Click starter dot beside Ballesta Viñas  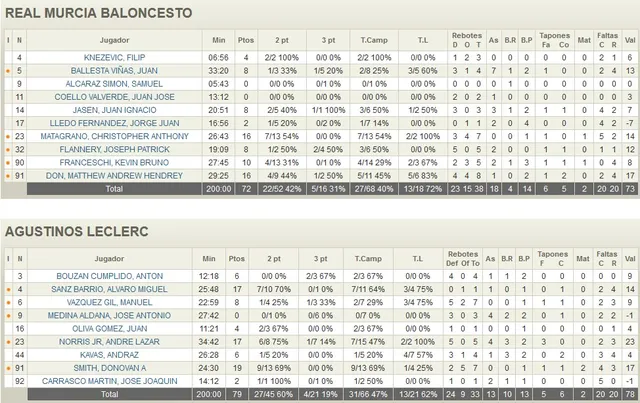(8, 72)
